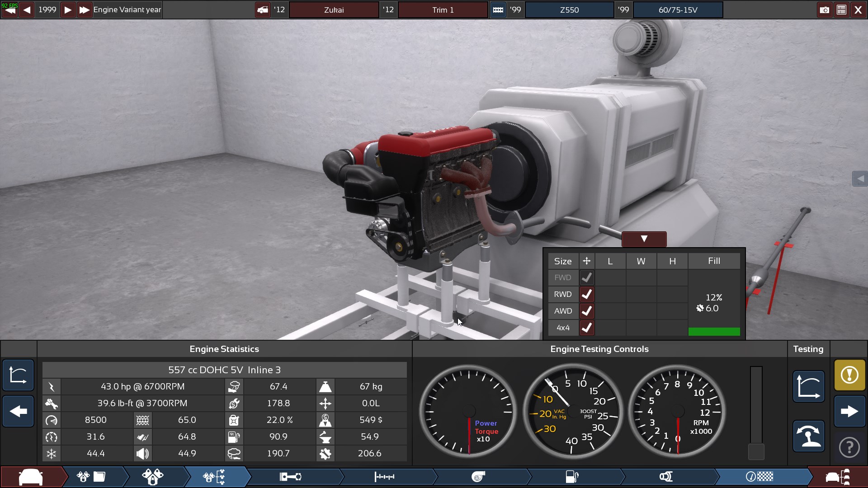Click the 557 cc DOHC 5V Inline 3 title
868x488 pixels.
[x=225, y=370]
